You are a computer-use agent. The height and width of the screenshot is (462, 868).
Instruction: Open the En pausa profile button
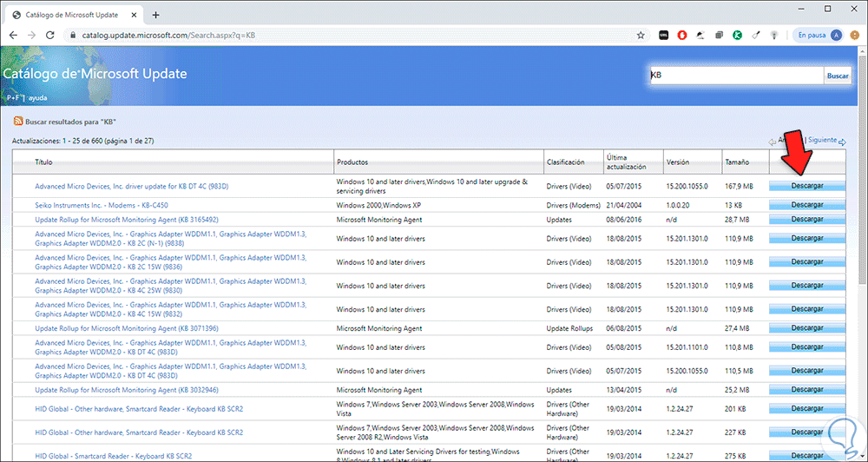819,35
